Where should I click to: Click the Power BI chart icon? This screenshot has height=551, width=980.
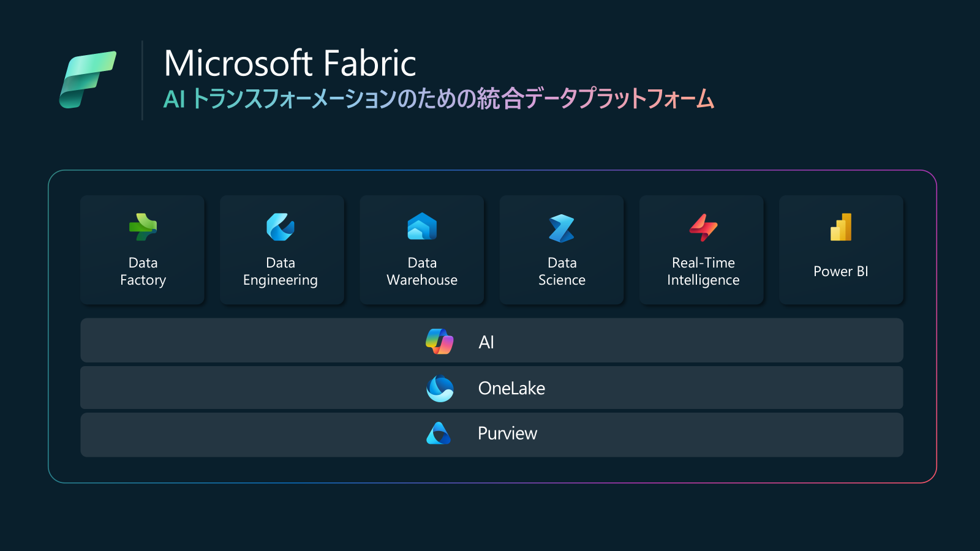click(x=841, y=227)
